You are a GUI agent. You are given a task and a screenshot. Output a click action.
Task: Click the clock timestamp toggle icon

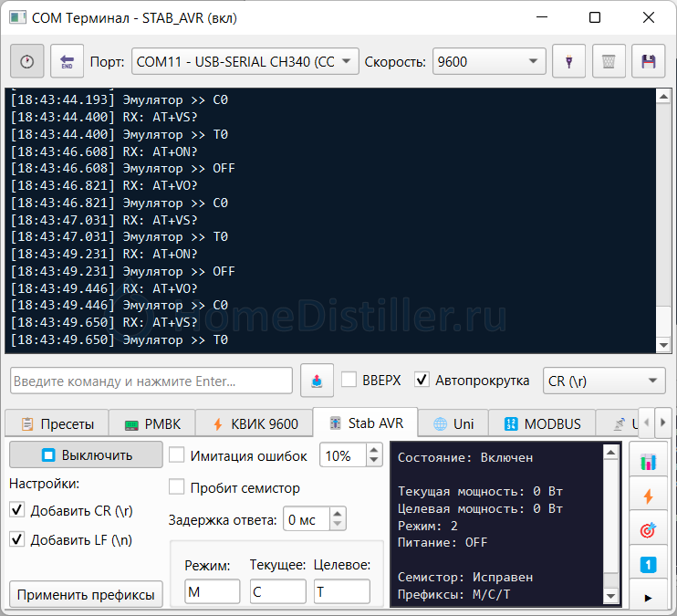pyautogui.click(x=27, y=62)
